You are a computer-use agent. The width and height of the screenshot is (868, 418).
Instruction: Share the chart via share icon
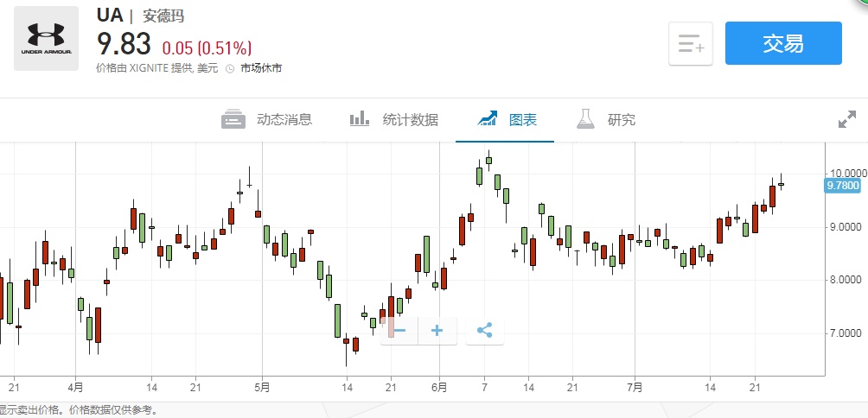(485, 330)
